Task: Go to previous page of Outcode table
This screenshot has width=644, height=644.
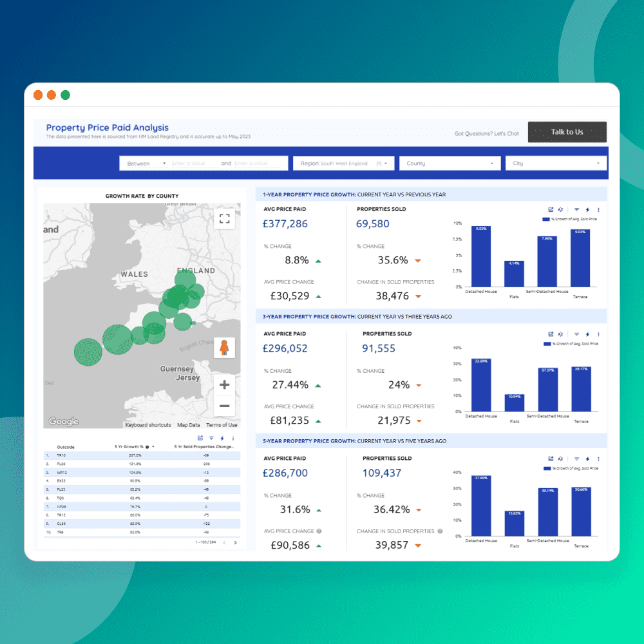Action: coord(224,542)
